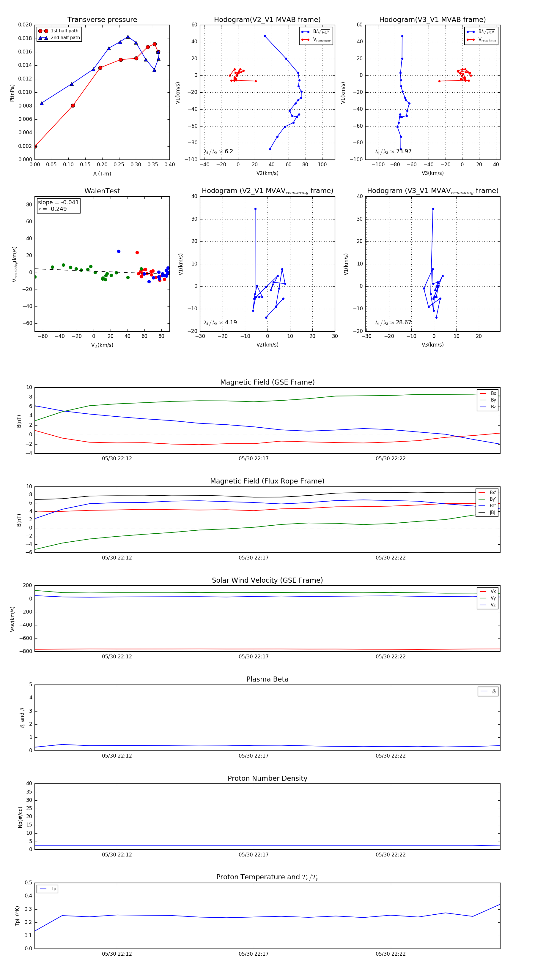Click the By legend entry in GSE field plot

point(488,400)
